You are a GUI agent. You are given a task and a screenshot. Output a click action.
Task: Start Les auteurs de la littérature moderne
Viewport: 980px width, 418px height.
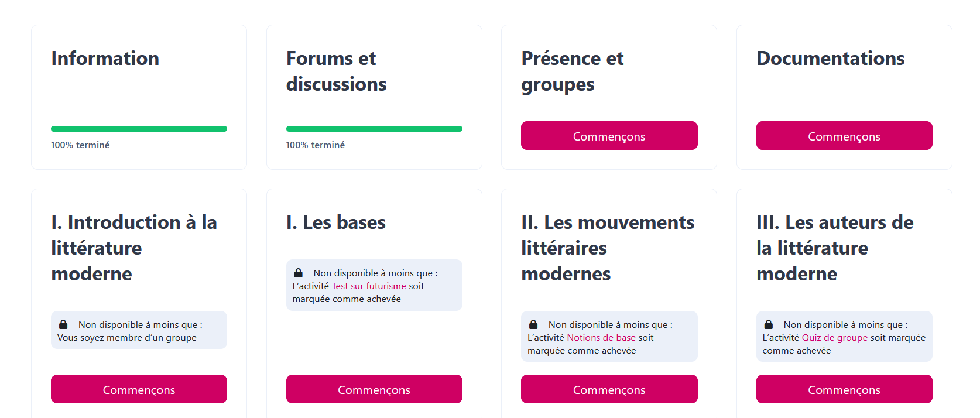pos(844,389)
